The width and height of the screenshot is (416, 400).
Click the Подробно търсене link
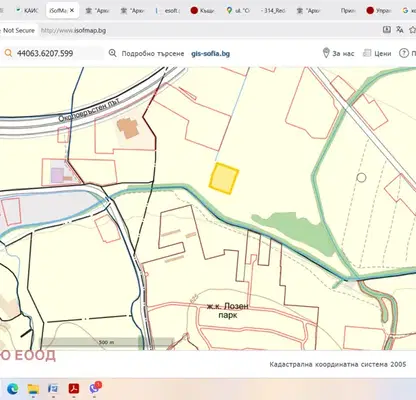(x=153, y=53)
